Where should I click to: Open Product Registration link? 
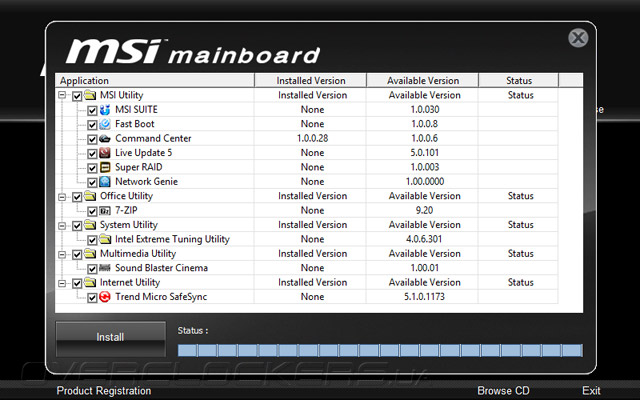click(x=104, y=391)
